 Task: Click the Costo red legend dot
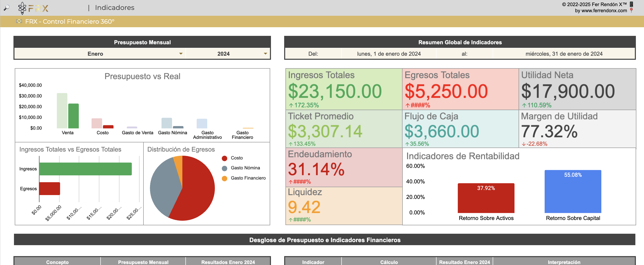tap(224, 158)
